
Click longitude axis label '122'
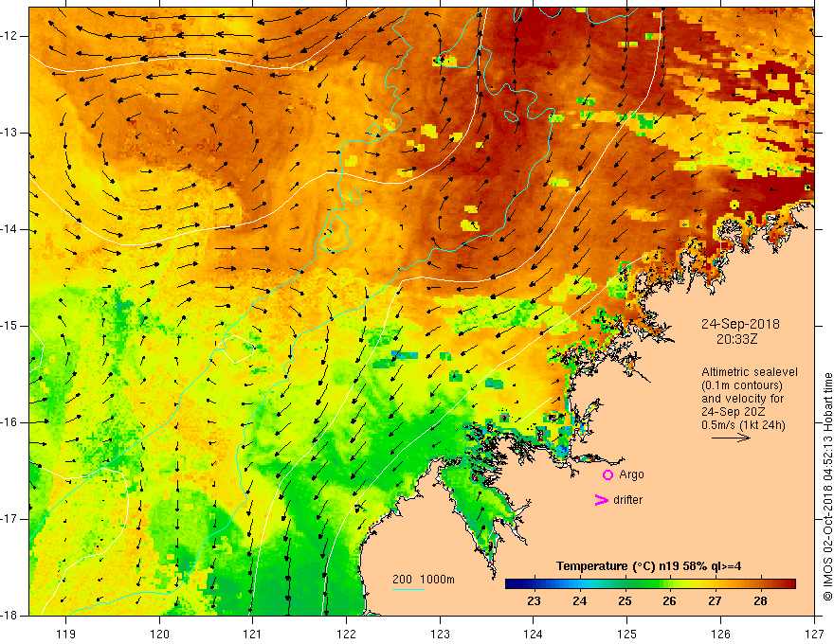pyautogui.click(x=346, y=634)
